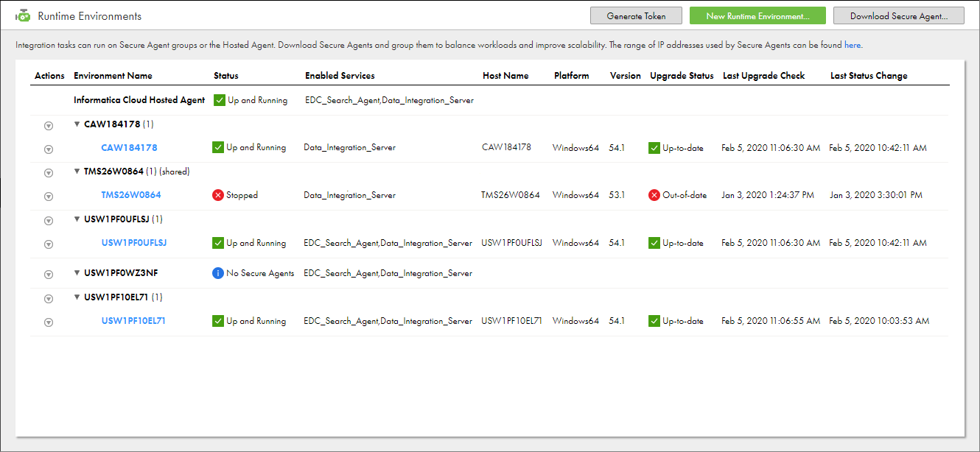This screenshot has width=980, height=452.
Task: Click enabled services for USW1PF0WZ3NF group
Action: tap(388, 273)
